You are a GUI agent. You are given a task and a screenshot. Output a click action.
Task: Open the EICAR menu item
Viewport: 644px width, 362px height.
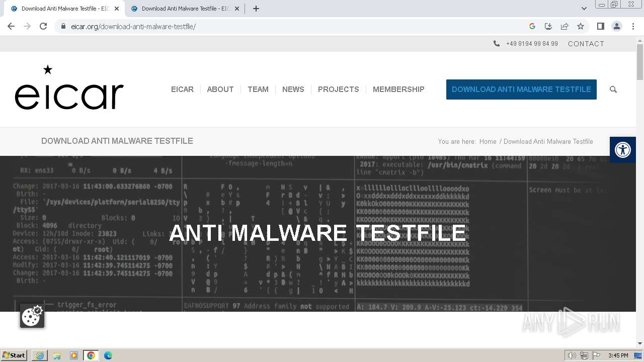click(x=182, y=89)
